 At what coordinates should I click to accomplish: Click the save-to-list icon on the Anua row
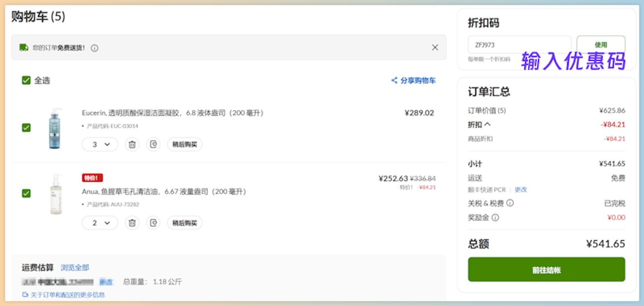click(154, 223)
